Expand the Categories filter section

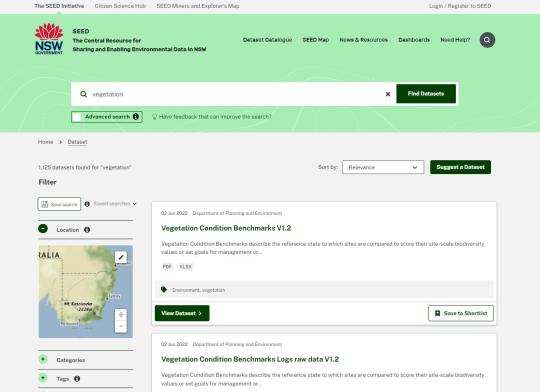click(43, 359)
